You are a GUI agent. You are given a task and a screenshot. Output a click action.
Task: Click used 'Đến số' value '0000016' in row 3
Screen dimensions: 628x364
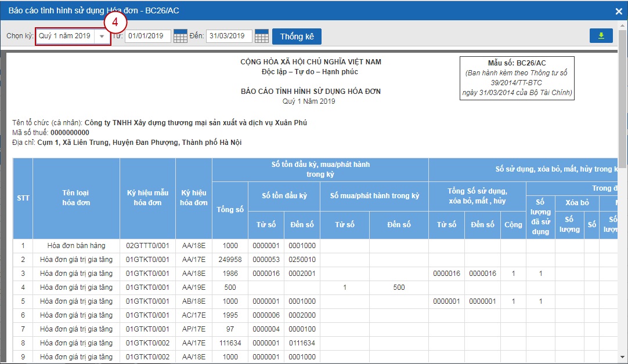coord(483,274)
